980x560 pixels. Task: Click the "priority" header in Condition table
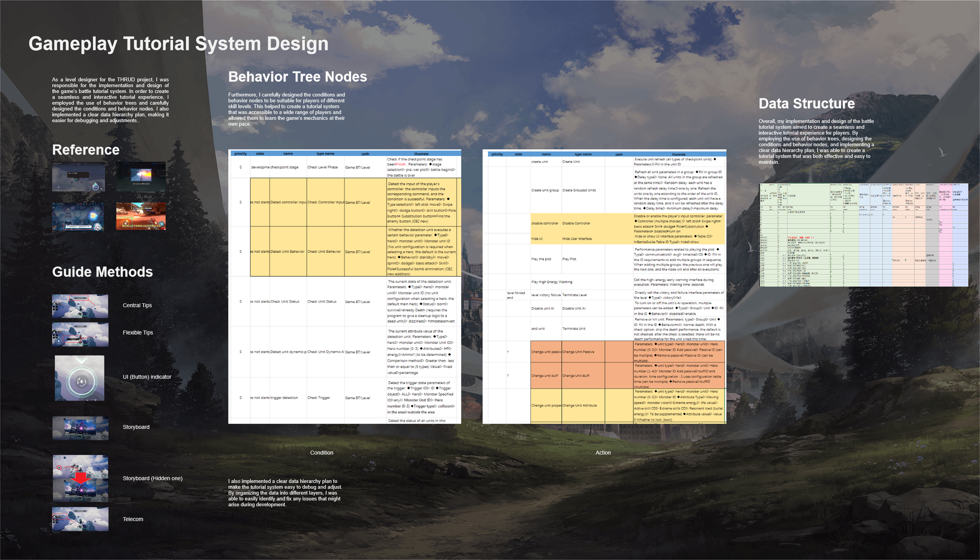[240, 154]
